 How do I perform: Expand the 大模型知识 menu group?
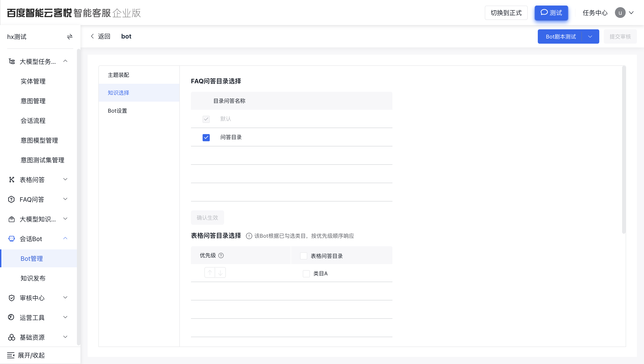pos(65,219)
